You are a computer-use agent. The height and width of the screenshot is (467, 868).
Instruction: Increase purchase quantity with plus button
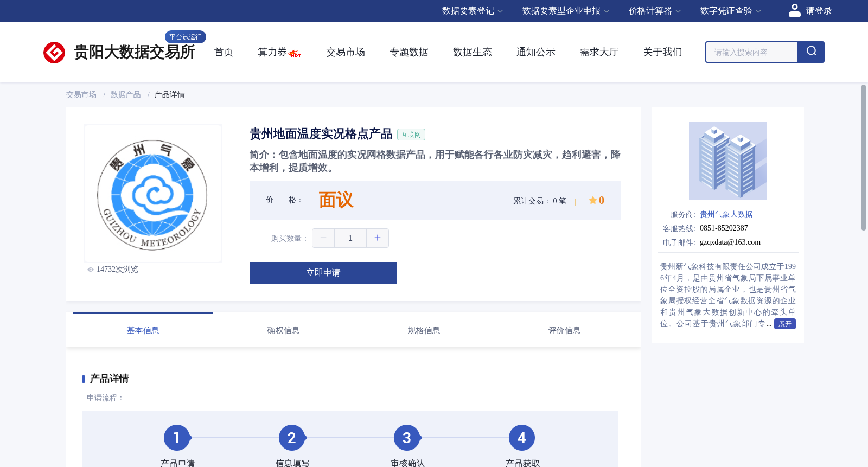tap(378, 238)
